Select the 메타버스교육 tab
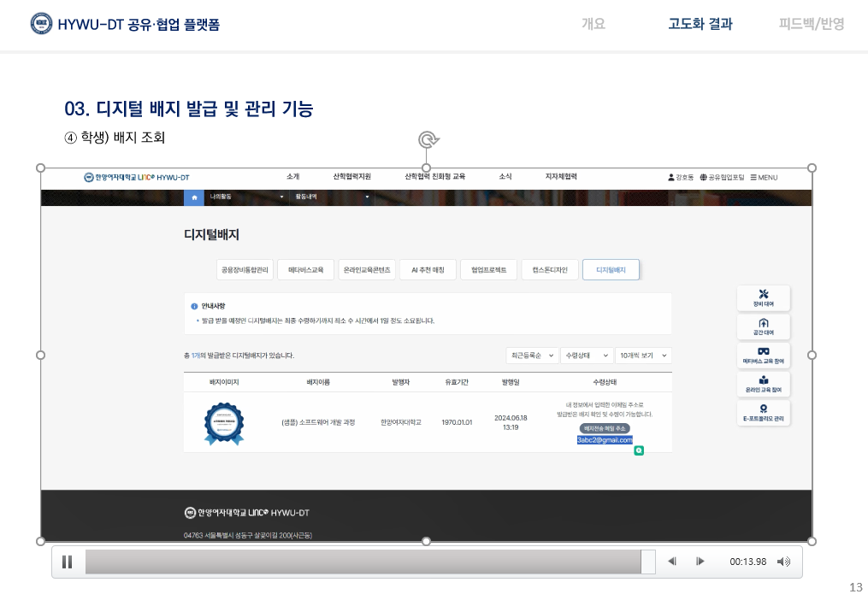This screenshot has width=868, height=600. click(x=305, y=270)
